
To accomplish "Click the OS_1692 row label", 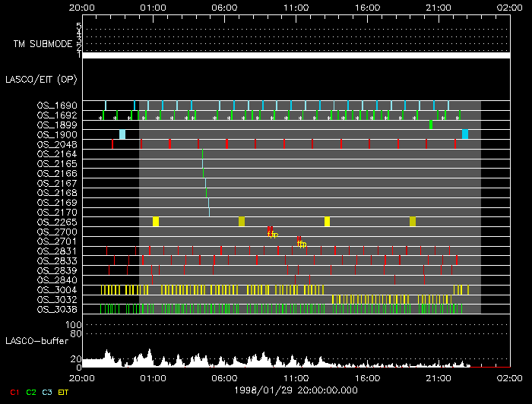I will (57, 115).
